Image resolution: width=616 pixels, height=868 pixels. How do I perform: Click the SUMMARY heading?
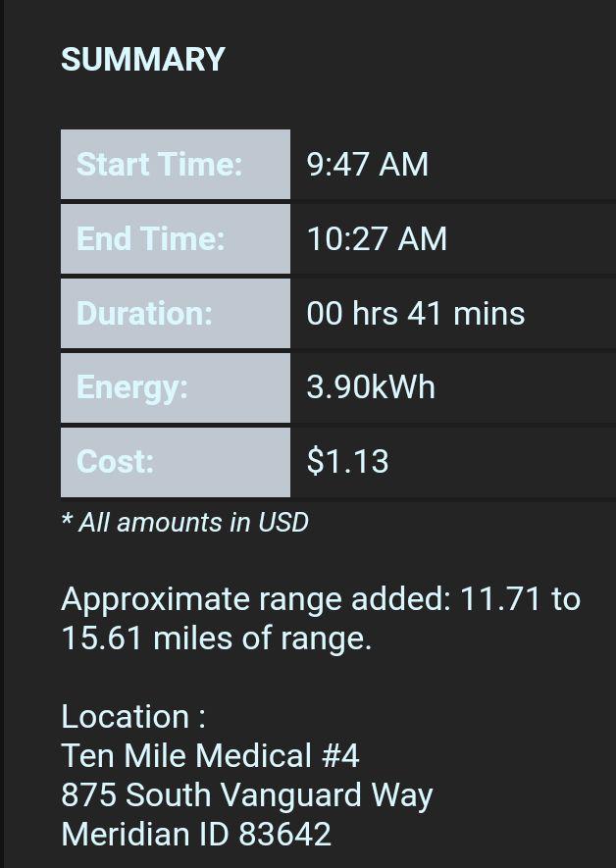(x=143, y=60)
